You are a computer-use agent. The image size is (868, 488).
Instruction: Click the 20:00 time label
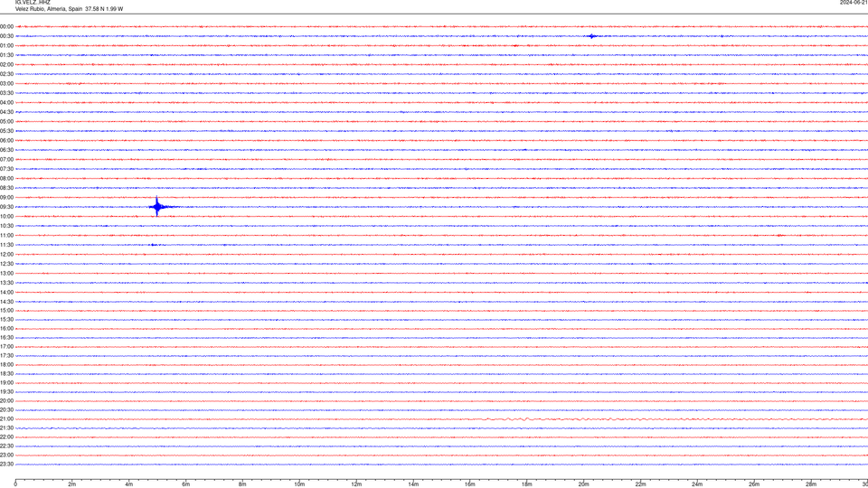click(x=6, y=401)
